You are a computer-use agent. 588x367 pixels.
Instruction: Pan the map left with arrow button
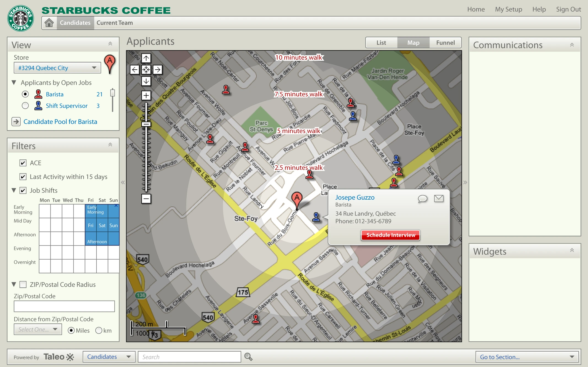135,70
